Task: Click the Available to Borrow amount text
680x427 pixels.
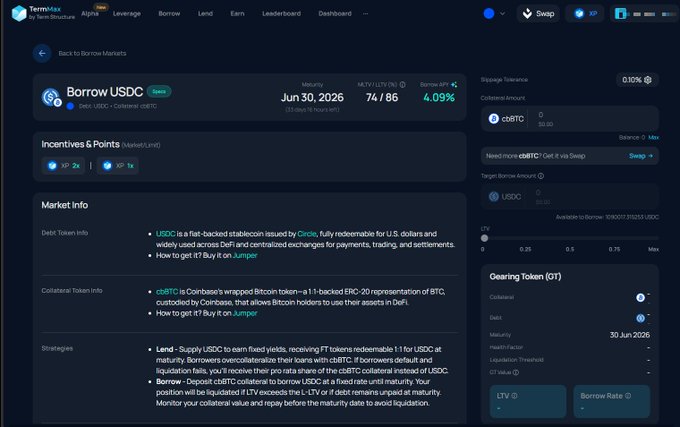Action: 607,217
